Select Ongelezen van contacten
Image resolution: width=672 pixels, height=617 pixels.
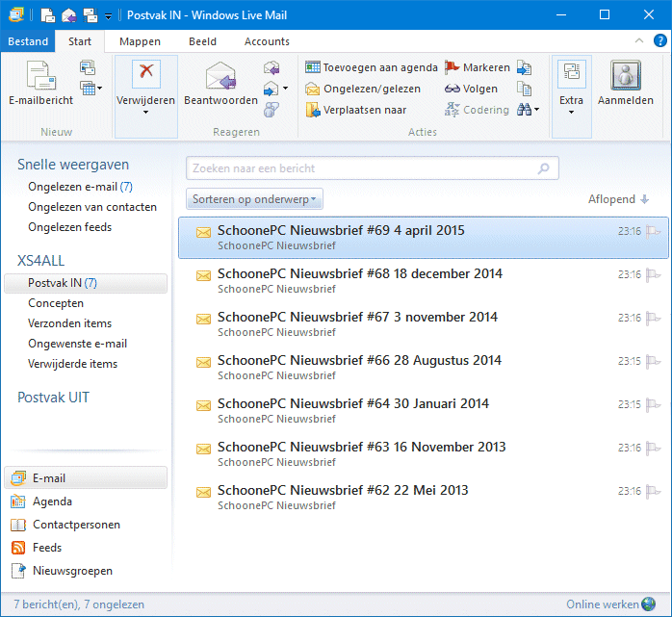(x=92, y=207)
